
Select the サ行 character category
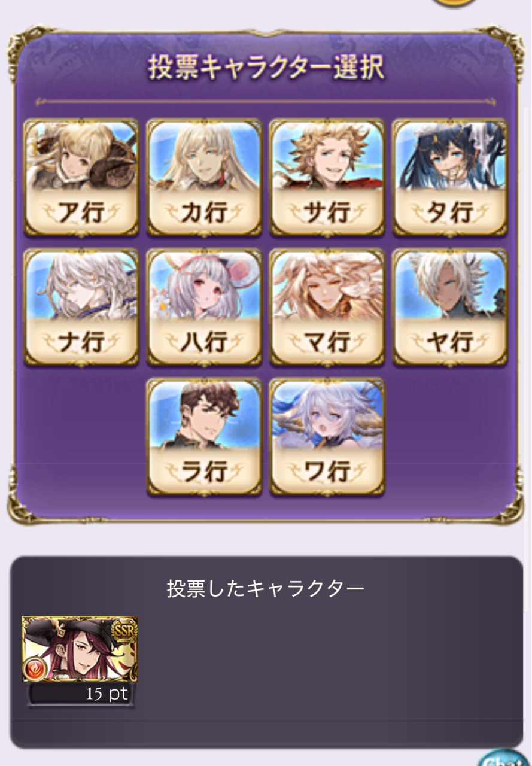[x=327, y=177]
